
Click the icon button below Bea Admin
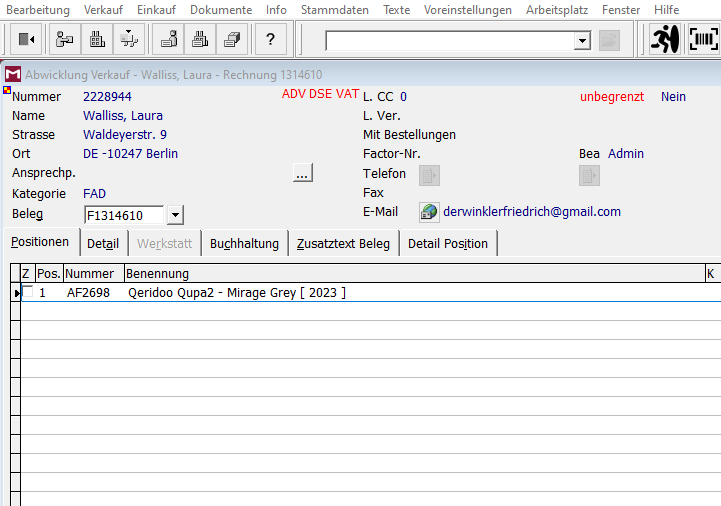(589, 175)
